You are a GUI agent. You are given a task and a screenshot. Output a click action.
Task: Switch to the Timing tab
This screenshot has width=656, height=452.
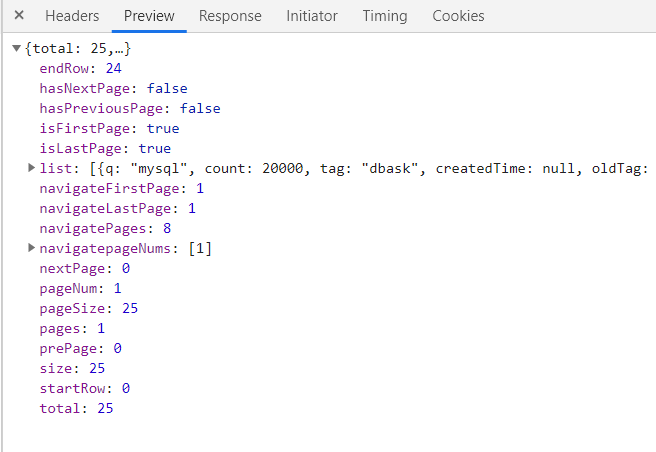point(384,16)
